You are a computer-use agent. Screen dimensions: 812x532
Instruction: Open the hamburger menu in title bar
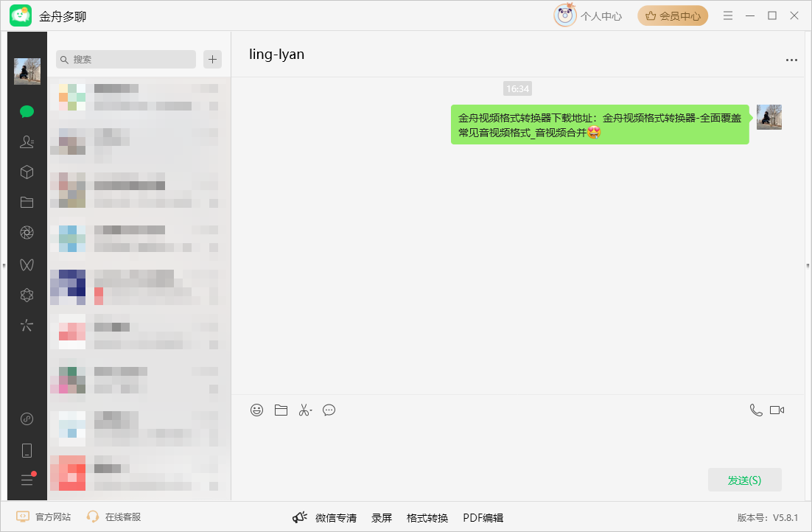(x=728, y=15)
